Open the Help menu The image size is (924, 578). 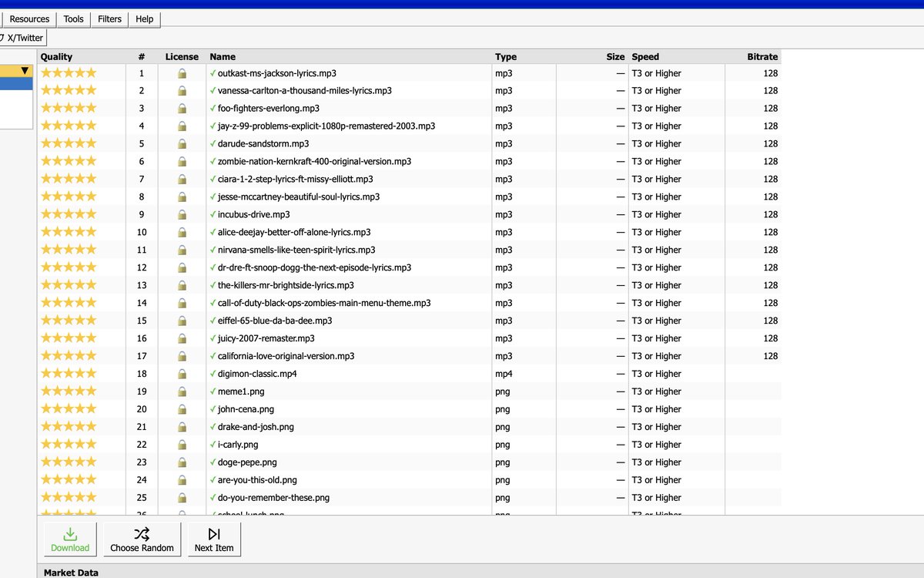(144, 19)
